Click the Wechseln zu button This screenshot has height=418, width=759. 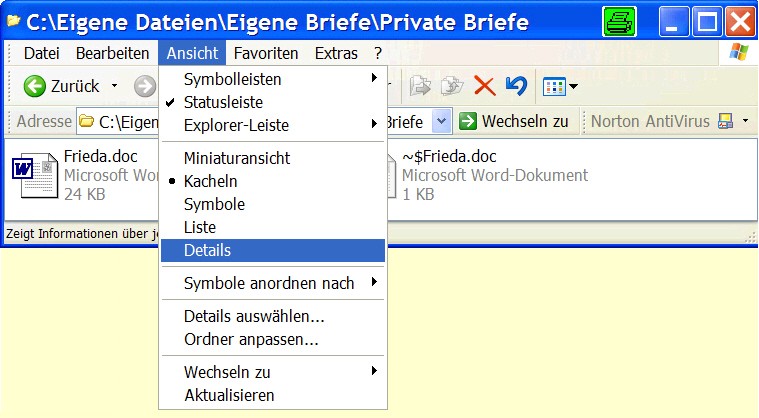514,122
